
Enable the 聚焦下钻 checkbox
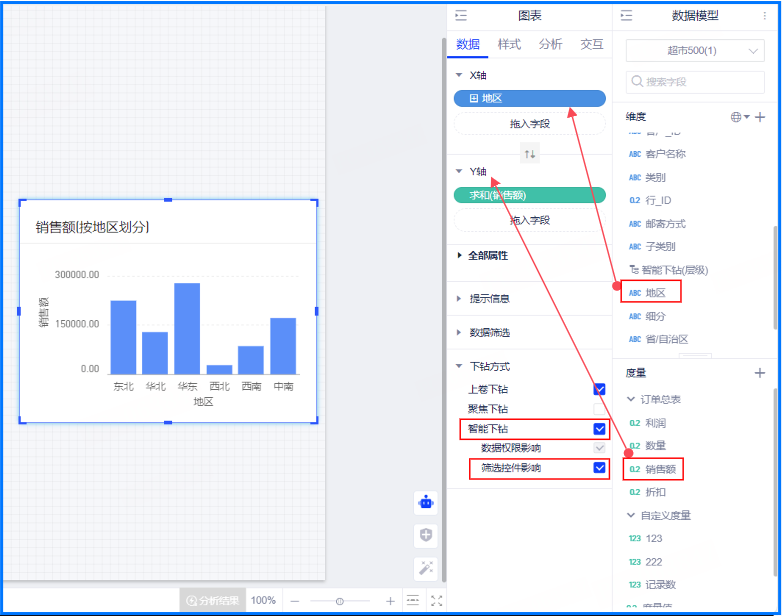pos(599,409)
